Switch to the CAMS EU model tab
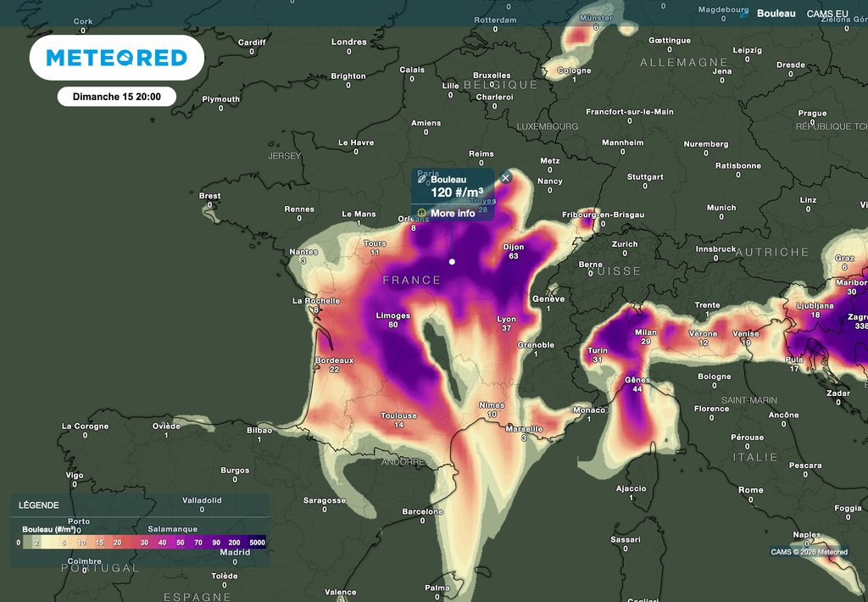This screenshot has height=602, width=868. coord(826,14)
